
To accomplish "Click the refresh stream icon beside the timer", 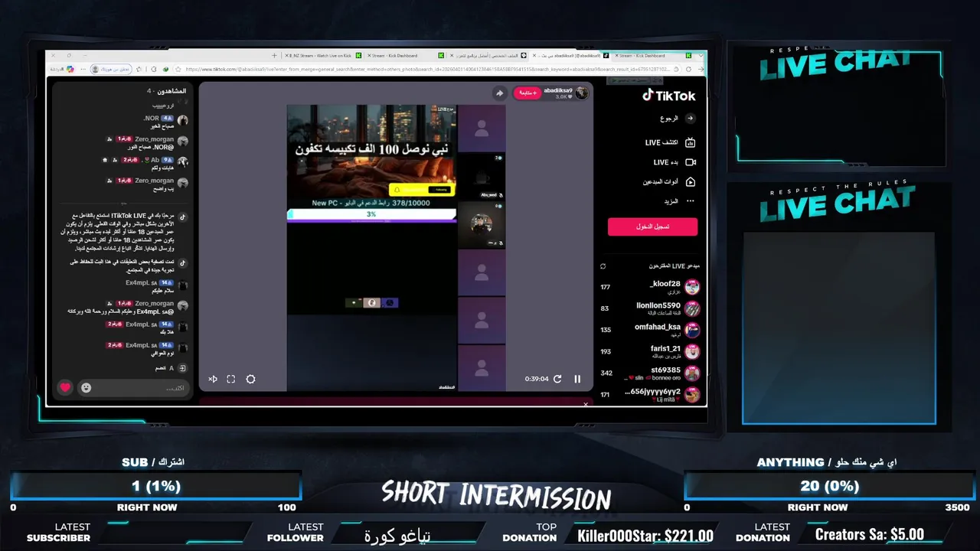I will [x=557, y=379].
